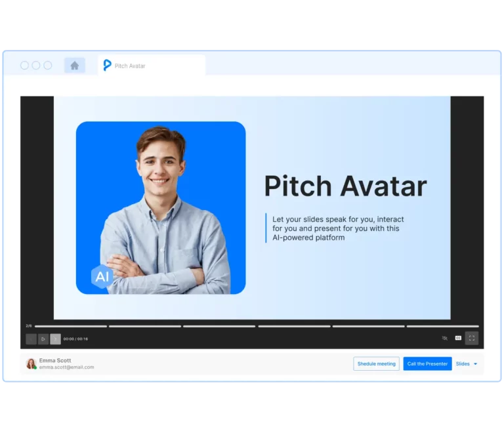Jump to sixth progress segment
Screen dimensions: 504x437
pyautogui.click(x=442, y=326)
